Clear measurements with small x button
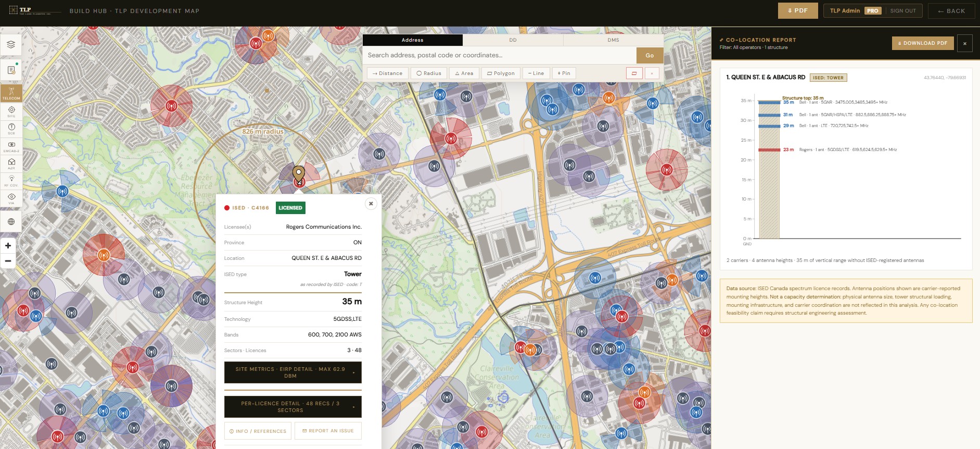This screenshot has width=980, height=449. (x=652, y=73)
